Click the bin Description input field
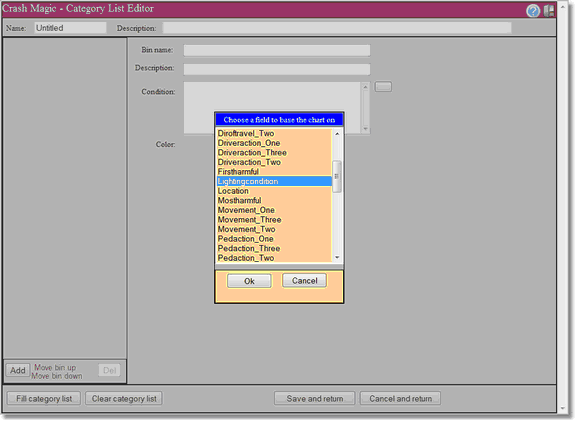 [277, 69]
